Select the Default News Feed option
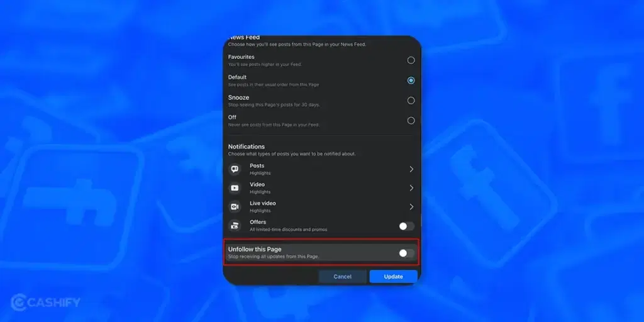The image size is (644, 322). pos(411,80)
